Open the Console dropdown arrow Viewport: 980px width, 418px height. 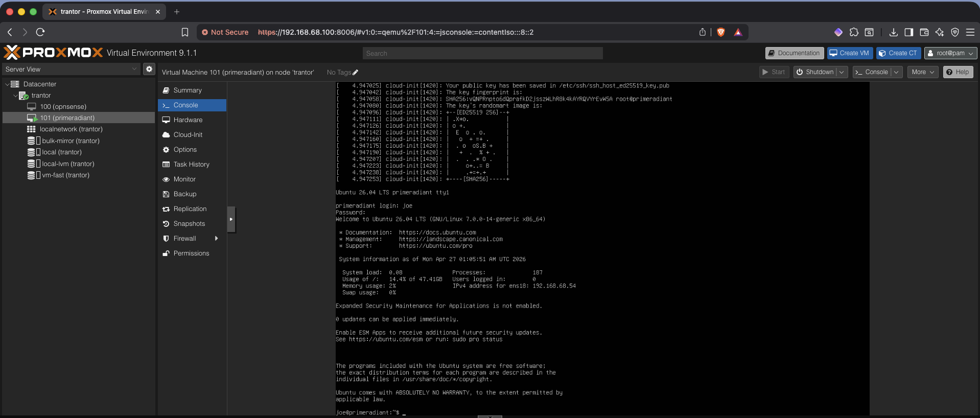896,72
